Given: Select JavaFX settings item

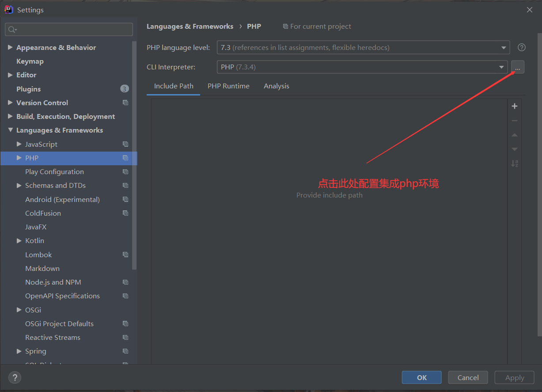Looking at the screenshot, I should coord(36,227).
